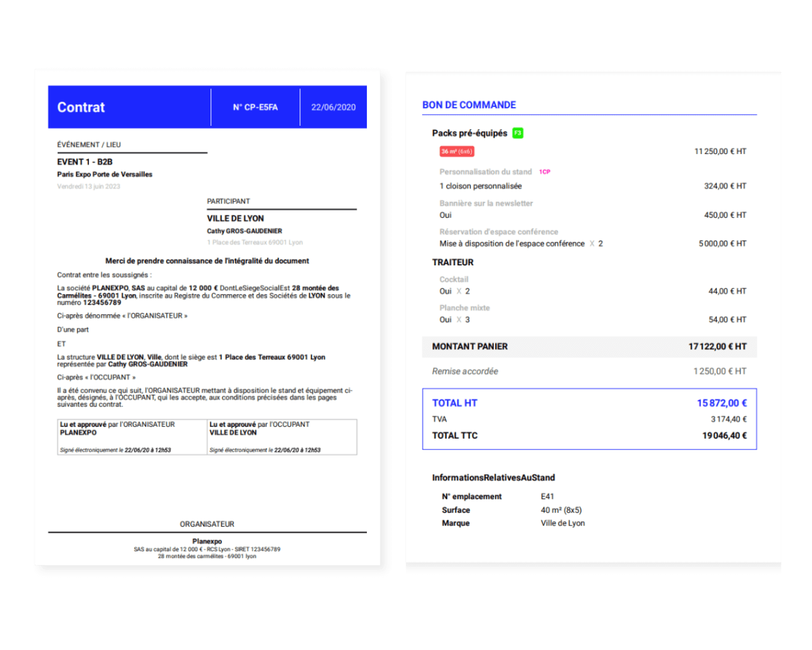Click the 11 250,00 € HT price
Viewport: 812px width, 650px height.
click(x=720, y=152)
